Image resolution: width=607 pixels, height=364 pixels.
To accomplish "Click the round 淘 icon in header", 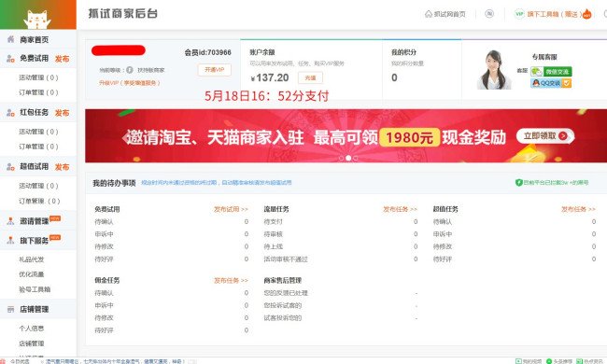I will pos(489,14).
